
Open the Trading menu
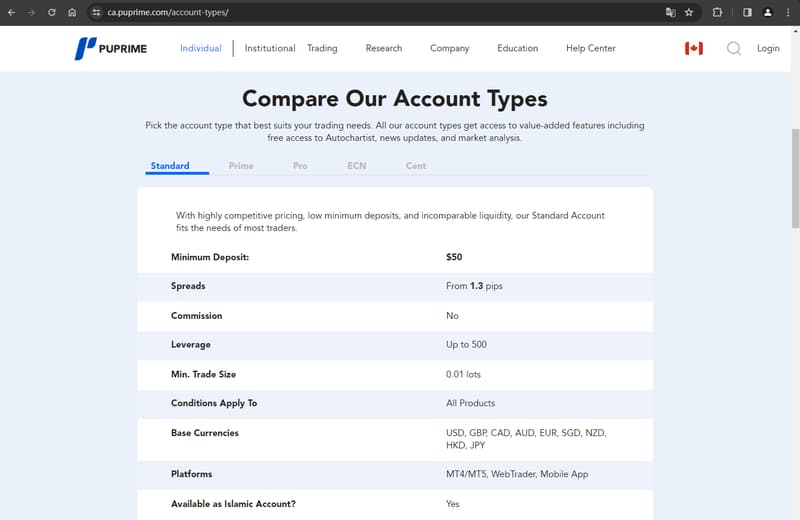[x=322, y=48]
